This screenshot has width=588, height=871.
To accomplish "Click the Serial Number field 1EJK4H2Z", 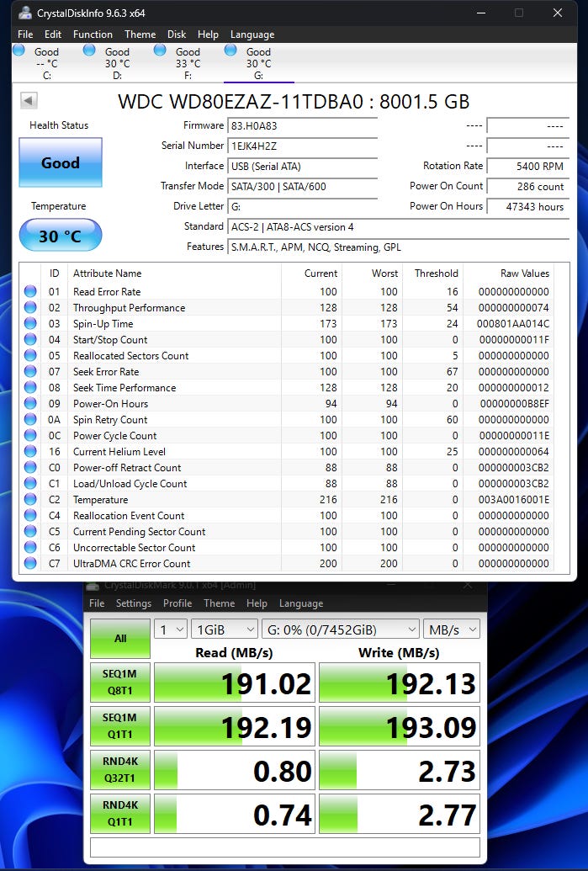I will (x=303, y=146).
